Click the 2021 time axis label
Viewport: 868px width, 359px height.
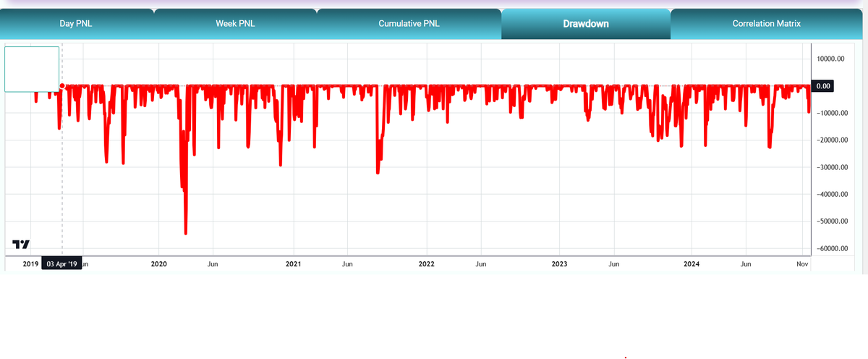(293, 264)
